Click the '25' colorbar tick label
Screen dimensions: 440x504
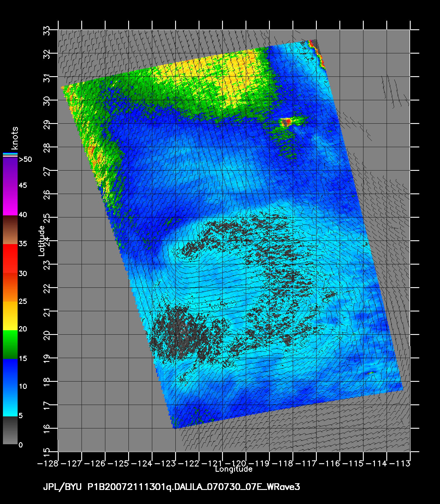(x=23, y=301)
